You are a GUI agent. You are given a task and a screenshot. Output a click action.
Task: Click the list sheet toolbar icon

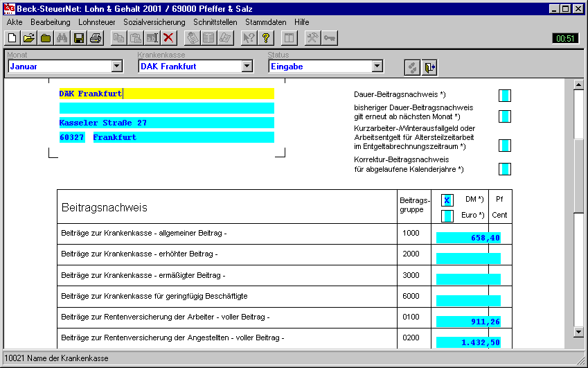coord(208,38)
